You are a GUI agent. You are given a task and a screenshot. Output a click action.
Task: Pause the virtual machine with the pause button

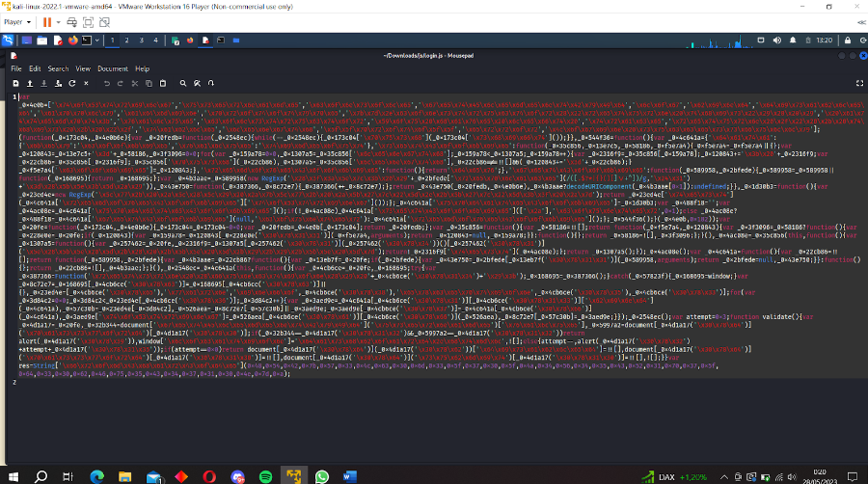pos(45,21)
